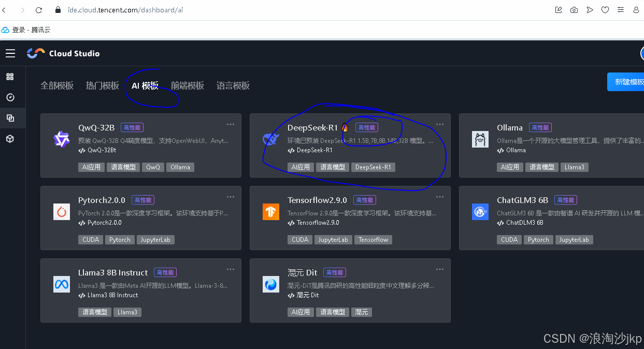This screenshot has width=644, height=349.
Task: Click the </> Llama3 8B Instruct code label
Action: coord(108,295)
